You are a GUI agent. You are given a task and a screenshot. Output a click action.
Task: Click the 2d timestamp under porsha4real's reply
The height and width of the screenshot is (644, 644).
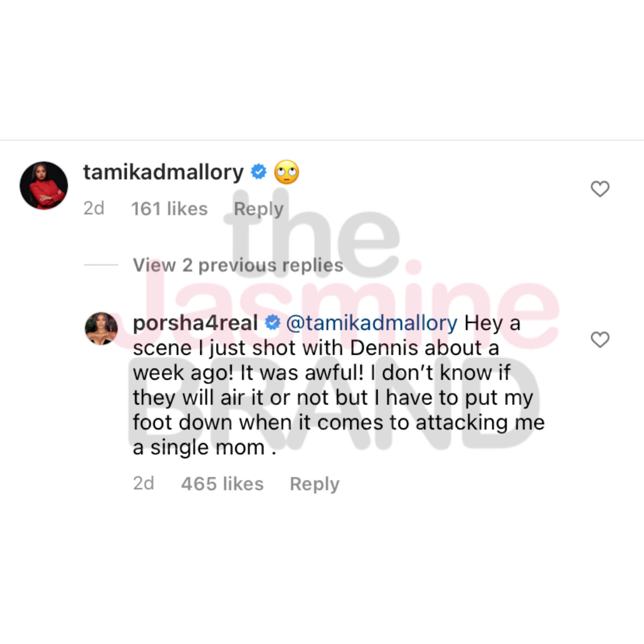[144, 483]
